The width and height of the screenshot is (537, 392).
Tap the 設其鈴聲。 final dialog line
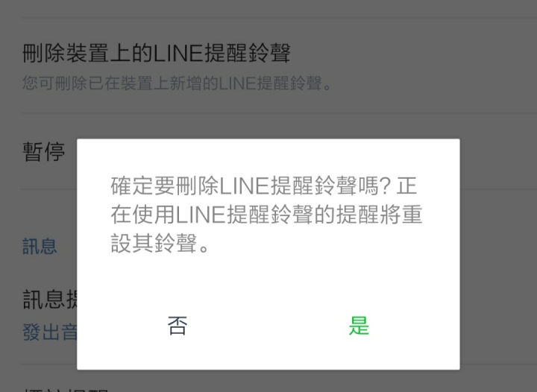[160, 243]
